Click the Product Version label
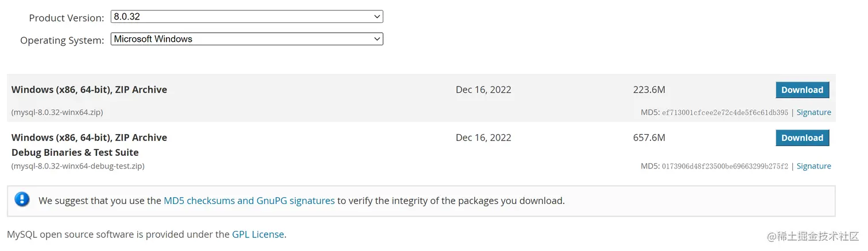Image resolution: width=868 pixels, height=251 pixels. coord(67,18)
